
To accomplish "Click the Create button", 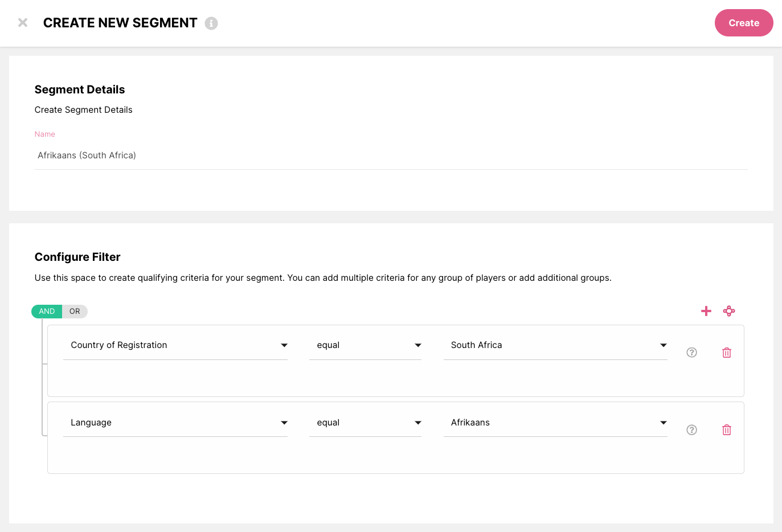I will [x=744, y=23].
